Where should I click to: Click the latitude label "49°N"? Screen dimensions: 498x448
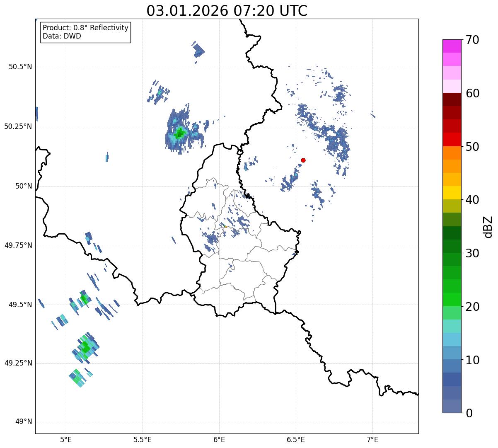click(24, 422)
